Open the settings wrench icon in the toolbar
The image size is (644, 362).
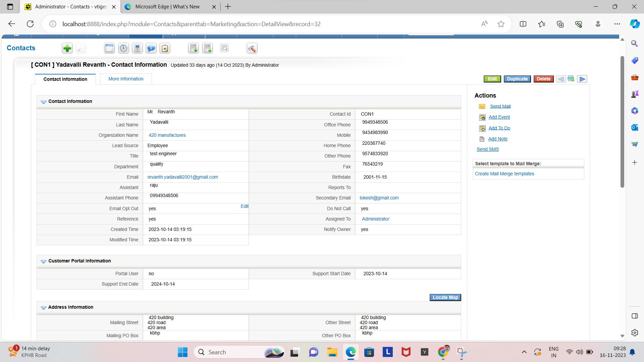(252, 48)
